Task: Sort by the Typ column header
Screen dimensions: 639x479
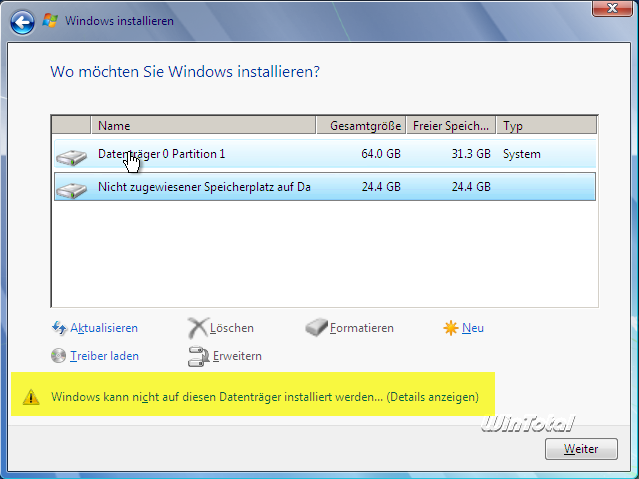Action: 547,126
